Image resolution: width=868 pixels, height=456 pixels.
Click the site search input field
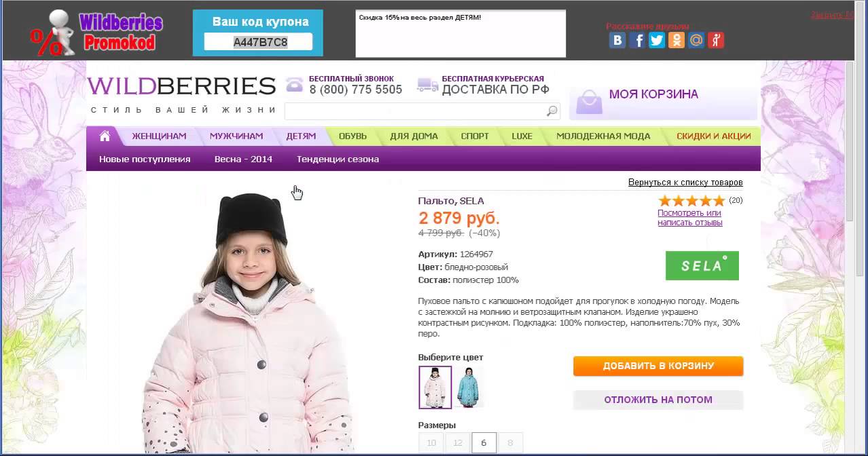pos(415,111)
